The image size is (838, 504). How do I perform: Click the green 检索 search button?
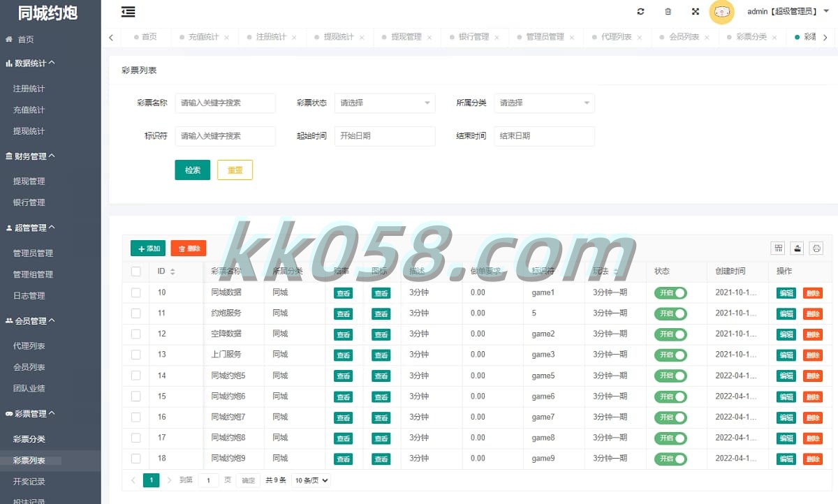click(x=193, y=170)
